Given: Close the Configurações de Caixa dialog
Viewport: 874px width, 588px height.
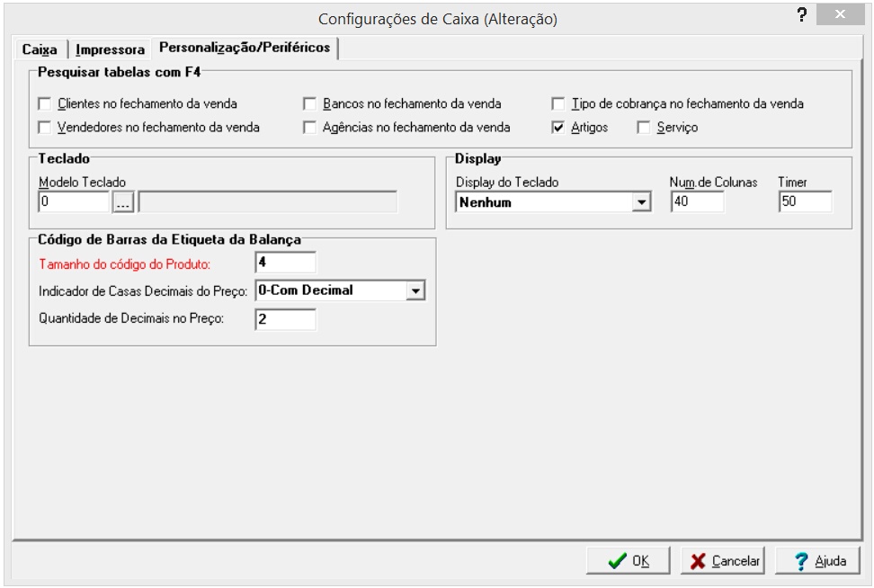Looking at the screenshot, I should 840,14.
